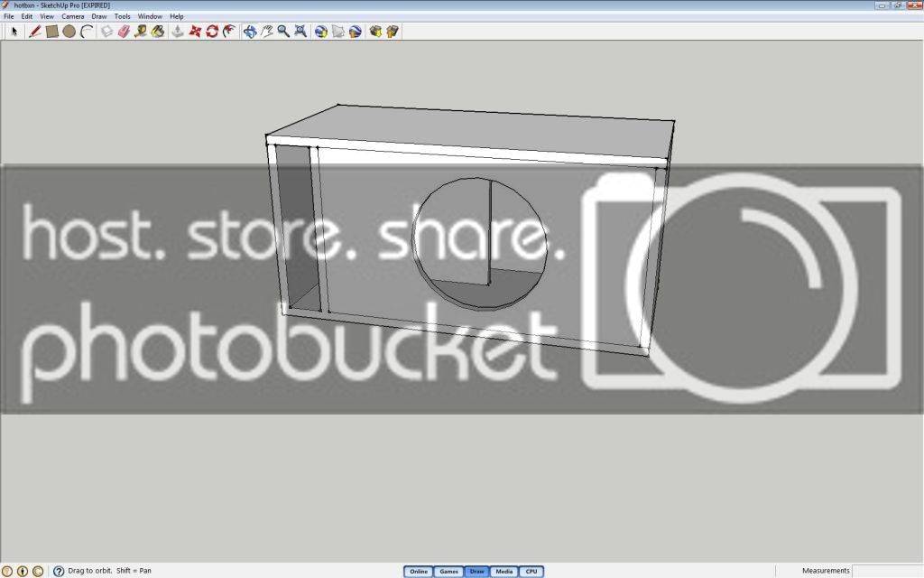This screenshot has width=924, height=578.
Task: Click the Zoom Extents icon
Action: (300, 32)
